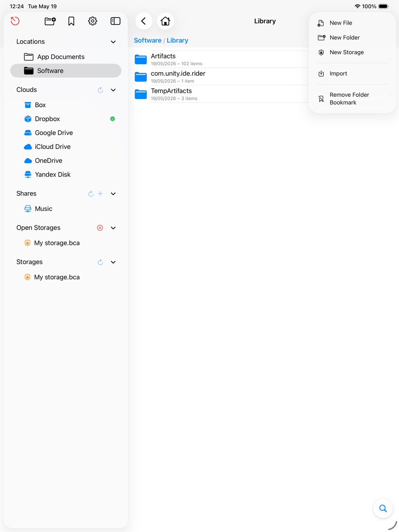The image size is (399, 532).
Task: Collapse the Storages section
Action: tap(113, 262)
